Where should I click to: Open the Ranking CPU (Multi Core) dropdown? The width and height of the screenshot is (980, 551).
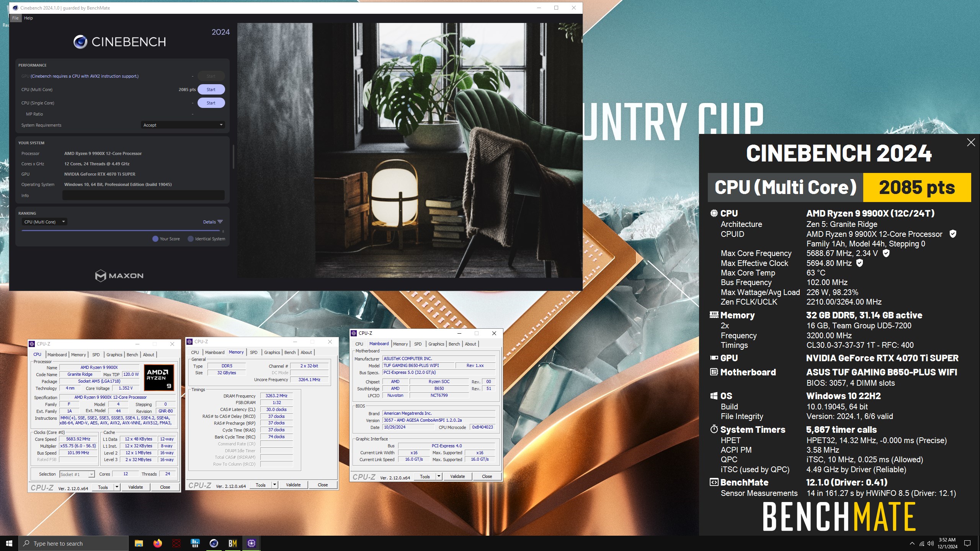[44, 222]
